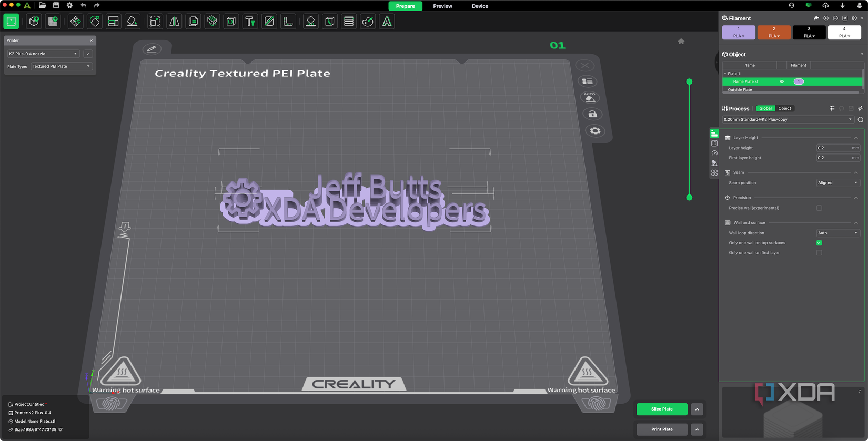868x441 pixels.
Task: Click the black filament 3 PLA swatch
Action: 809,33
